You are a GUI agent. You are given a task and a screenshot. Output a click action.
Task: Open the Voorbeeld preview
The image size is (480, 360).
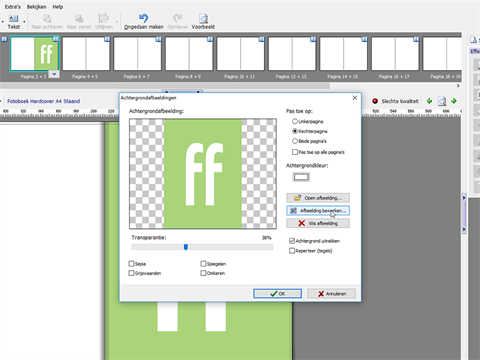tap(203, 22)
